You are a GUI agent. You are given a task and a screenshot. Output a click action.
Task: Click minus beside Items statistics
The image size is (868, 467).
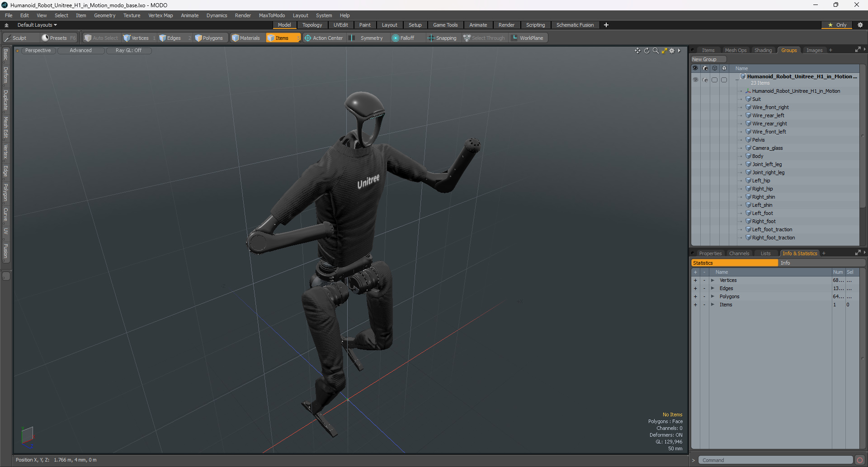(x=704, y=305)
